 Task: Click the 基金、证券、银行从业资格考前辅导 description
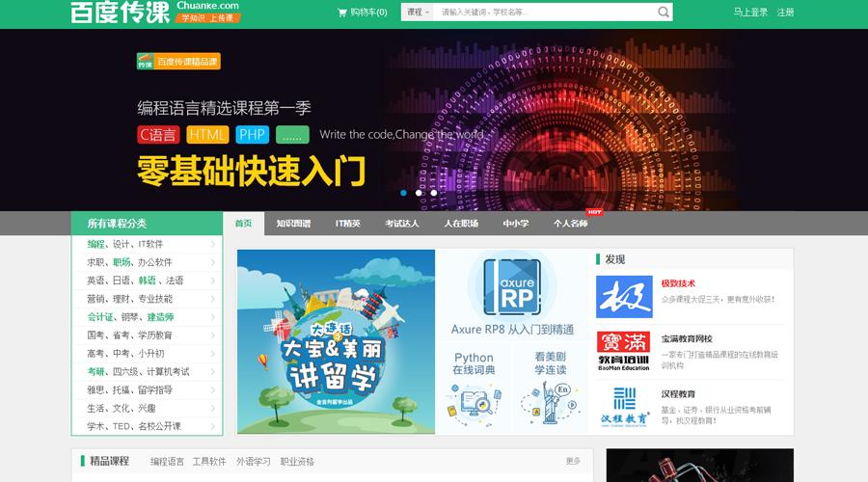[x=716, y=415]
